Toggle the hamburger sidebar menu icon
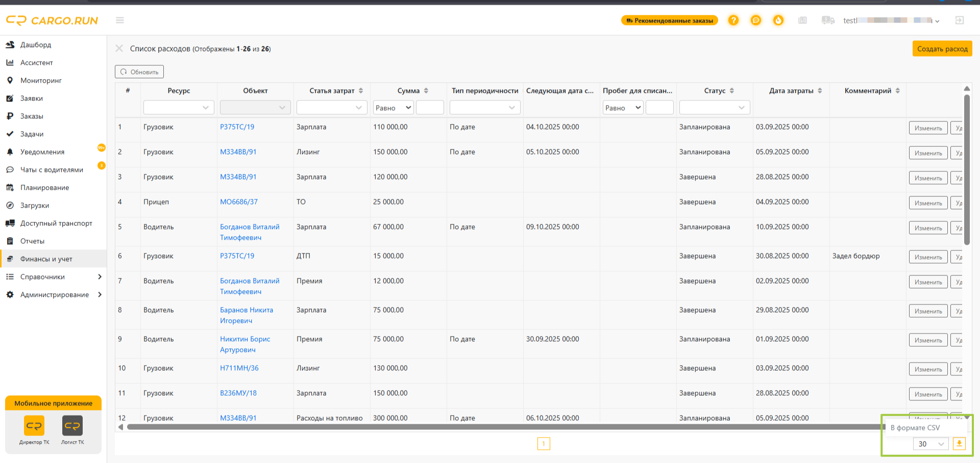Screen dimensions: 980x463 [120, 20]
